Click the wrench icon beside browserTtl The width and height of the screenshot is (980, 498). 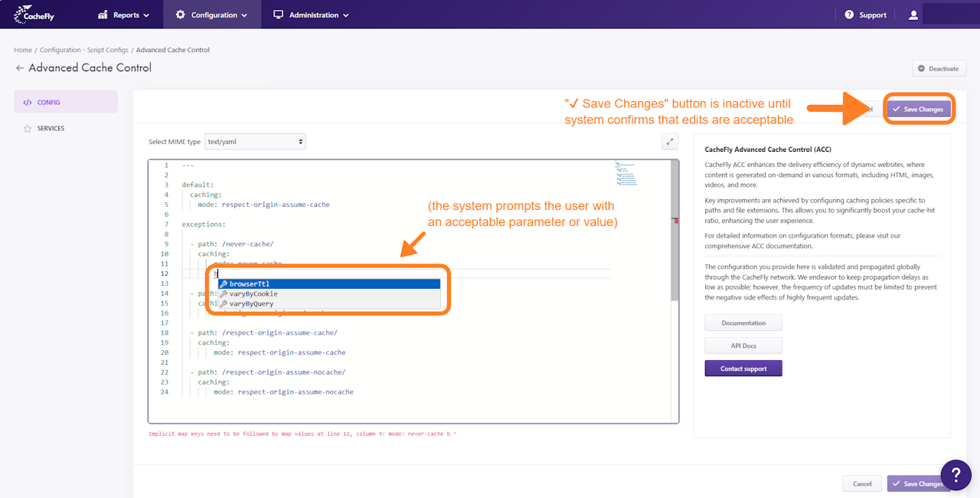[224, 284]
